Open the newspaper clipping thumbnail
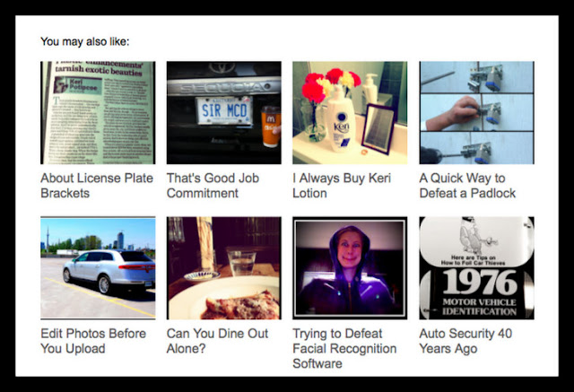 [98, 113]
